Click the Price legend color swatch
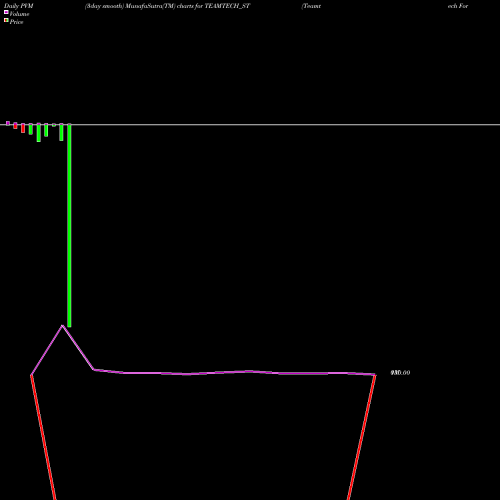Screen dimensions: 500x500 (6, 20)
